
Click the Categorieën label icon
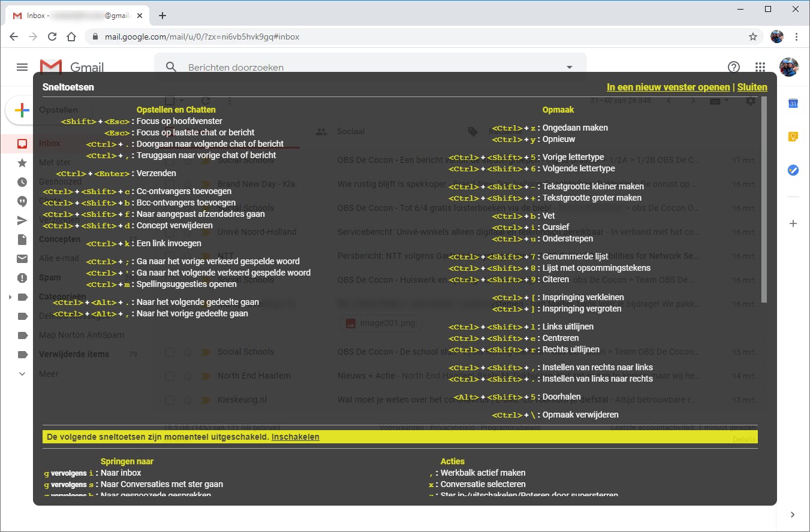[x=23, y=297]
